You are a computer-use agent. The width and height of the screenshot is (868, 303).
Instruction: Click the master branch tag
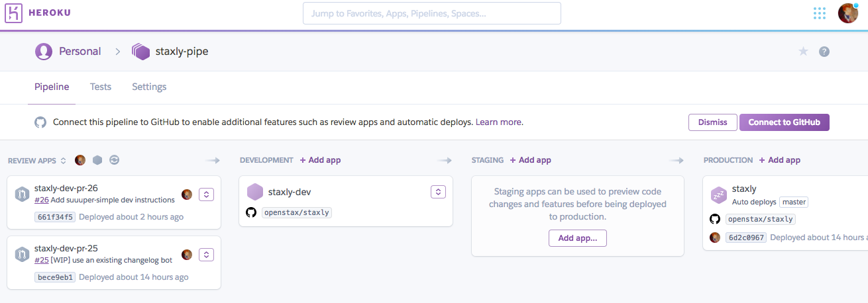click(794, 202)
